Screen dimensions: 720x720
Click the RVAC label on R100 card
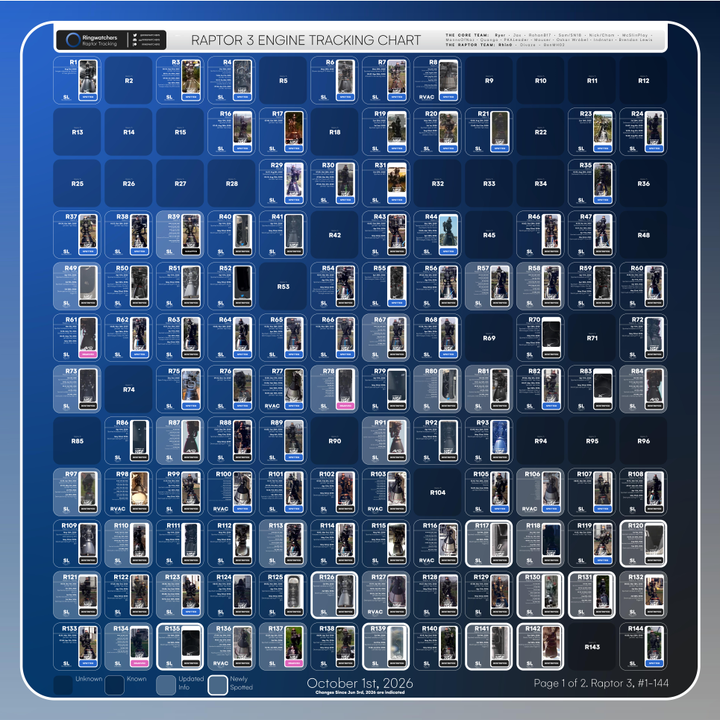pos(220,509)
